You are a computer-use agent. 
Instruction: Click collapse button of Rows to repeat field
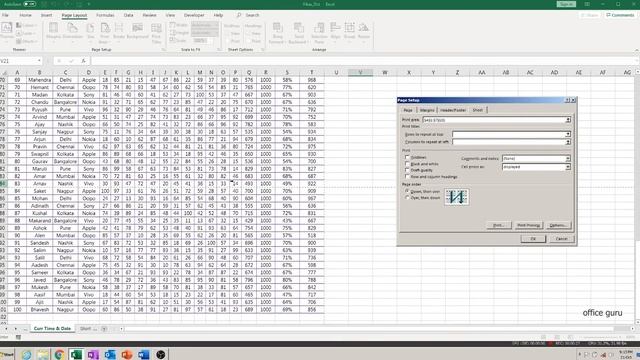pyautogui.click(x=568, y=134)
